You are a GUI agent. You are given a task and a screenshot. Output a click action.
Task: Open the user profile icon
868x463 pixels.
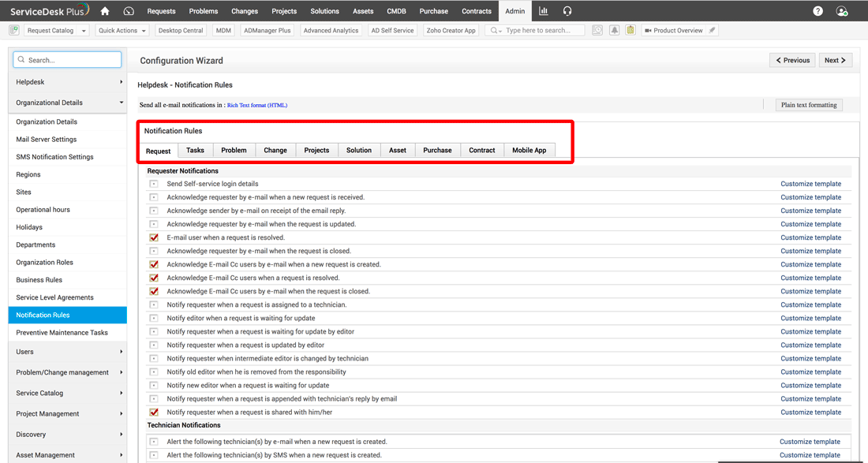click(842, 11)
